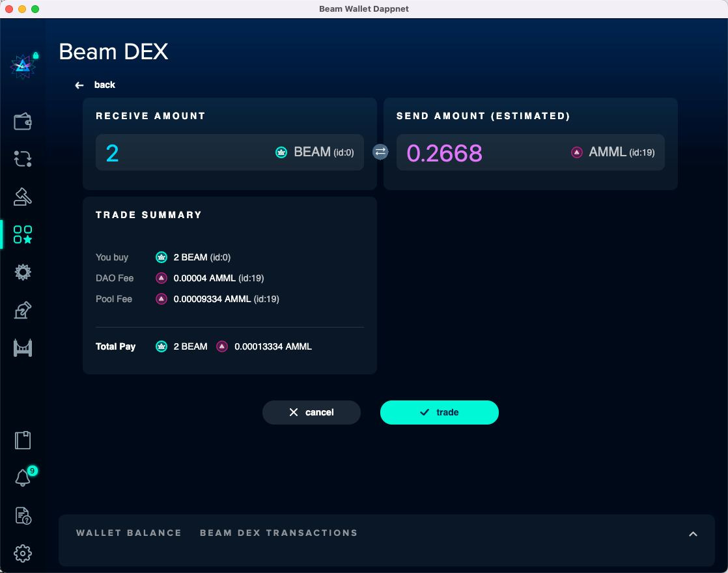Click the 2 BEAM (id:0) buy value
This screenshot has height=573, width=728.
(202, 257)
